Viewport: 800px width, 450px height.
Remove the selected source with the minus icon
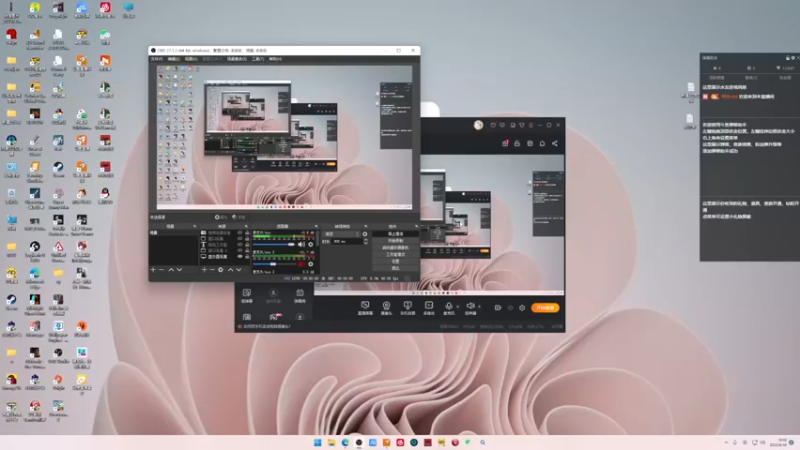coord(212,270)
